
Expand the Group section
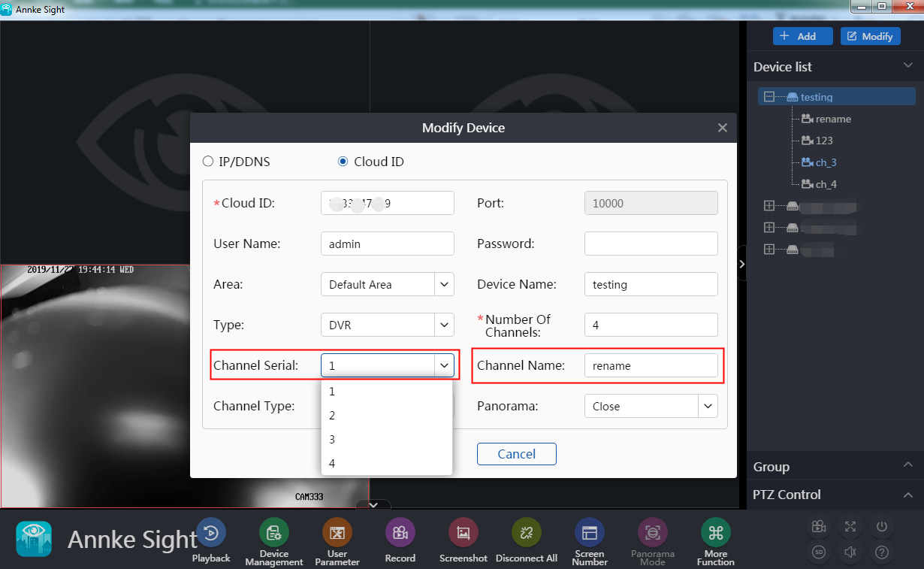click(x=908, y=466)
